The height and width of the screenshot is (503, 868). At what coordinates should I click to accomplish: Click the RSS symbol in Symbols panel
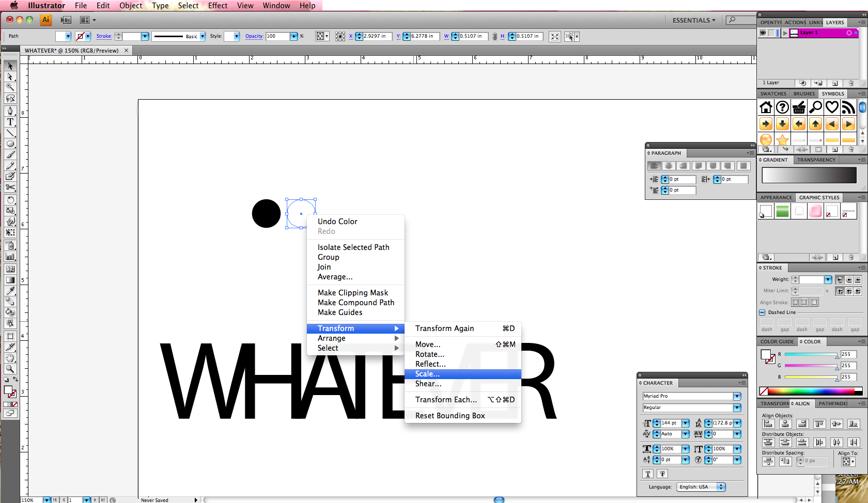(848, 107)
